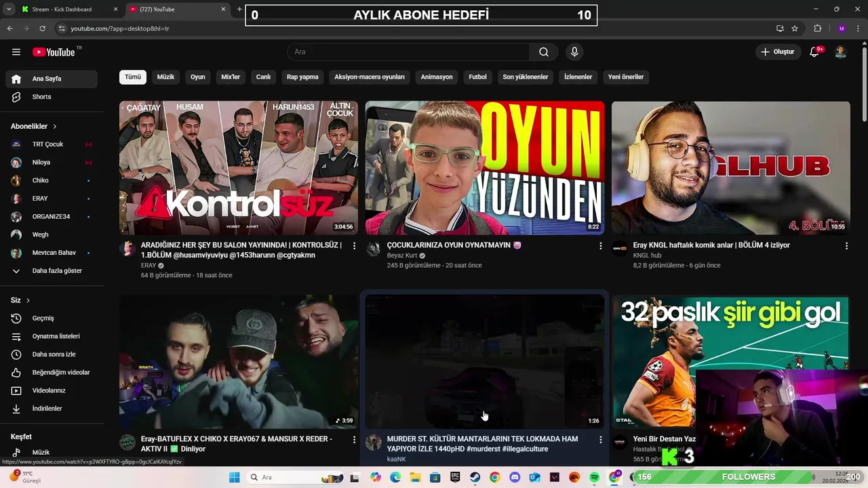This screenshot has width=868, height=488.
Task: Open the Chrome three-dot menu
Action: tap(859, 28)
